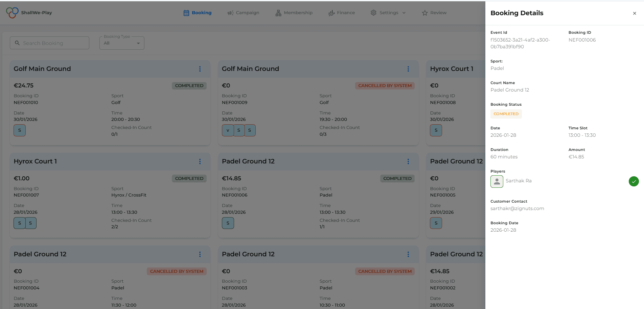644x309 pixels.
Task: Click the S player avatar on NEF001005
Action: coord(436,223)
